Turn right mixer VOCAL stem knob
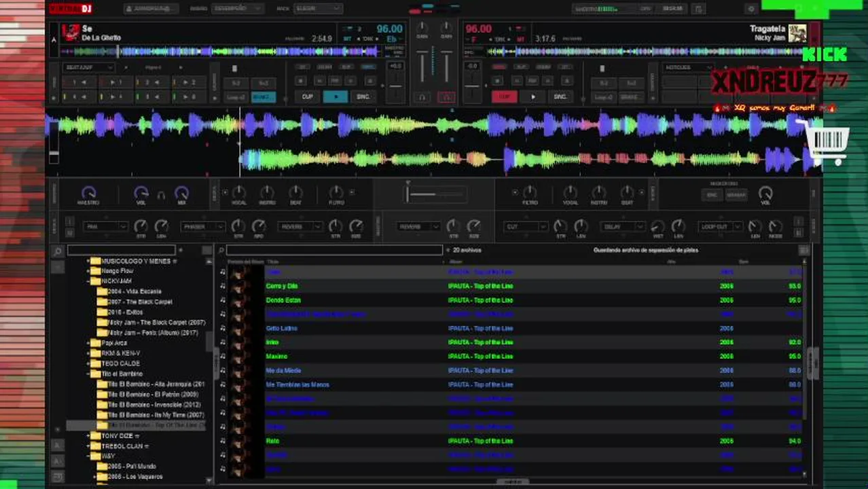Image resolution: width=868 pixels, height=489 pixels. tap(571, 193)
